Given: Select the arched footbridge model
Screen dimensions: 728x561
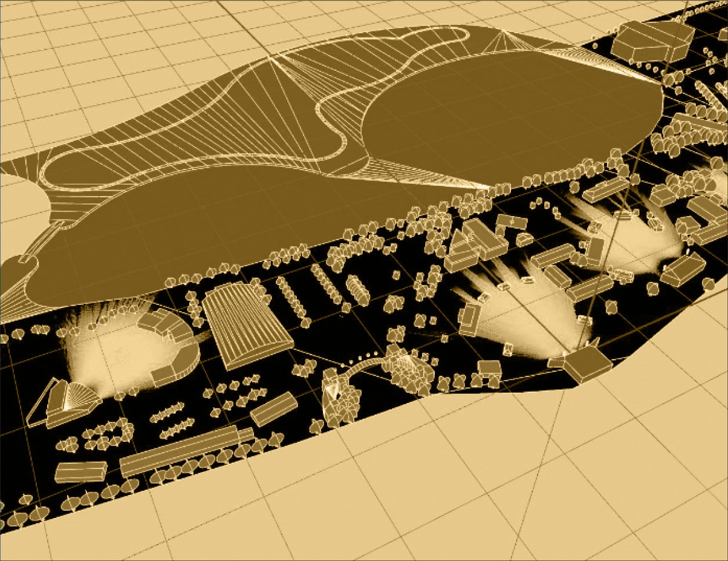Looking at the screenshot, I should point(367,365).
